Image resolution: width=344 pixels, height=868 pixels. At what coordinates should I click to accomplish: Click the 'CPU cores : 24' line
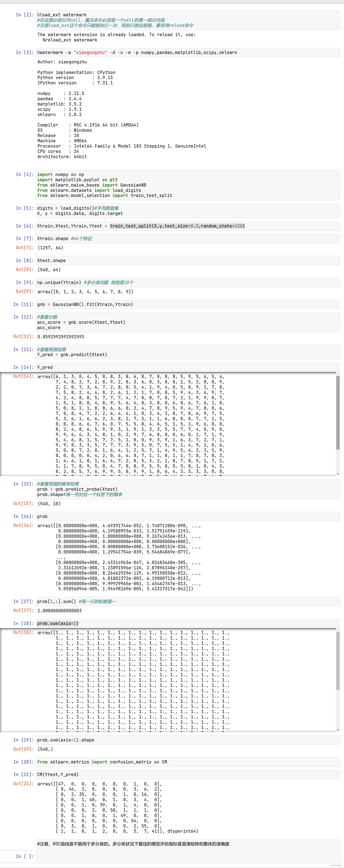(x=58, y=151)
